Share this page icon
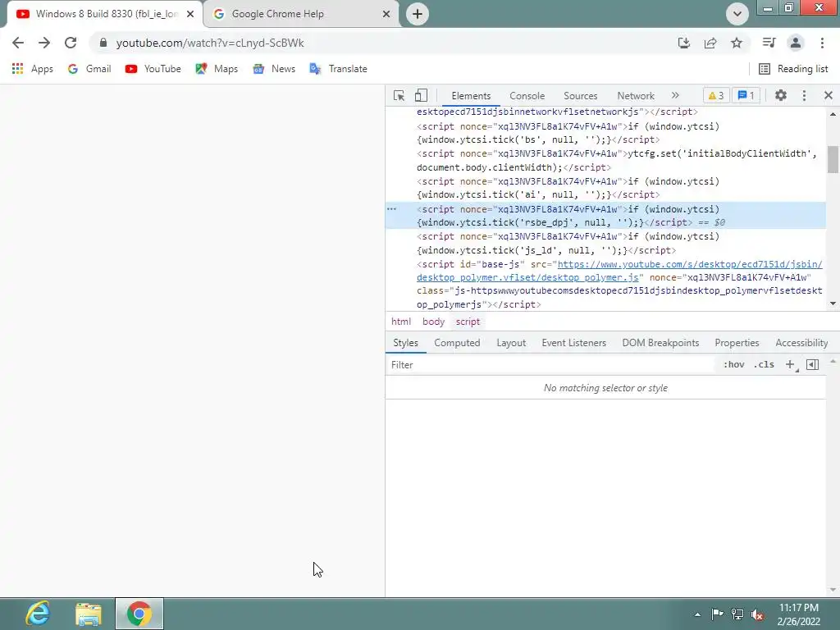Screen dimensions: 840x630 point(710,43)
